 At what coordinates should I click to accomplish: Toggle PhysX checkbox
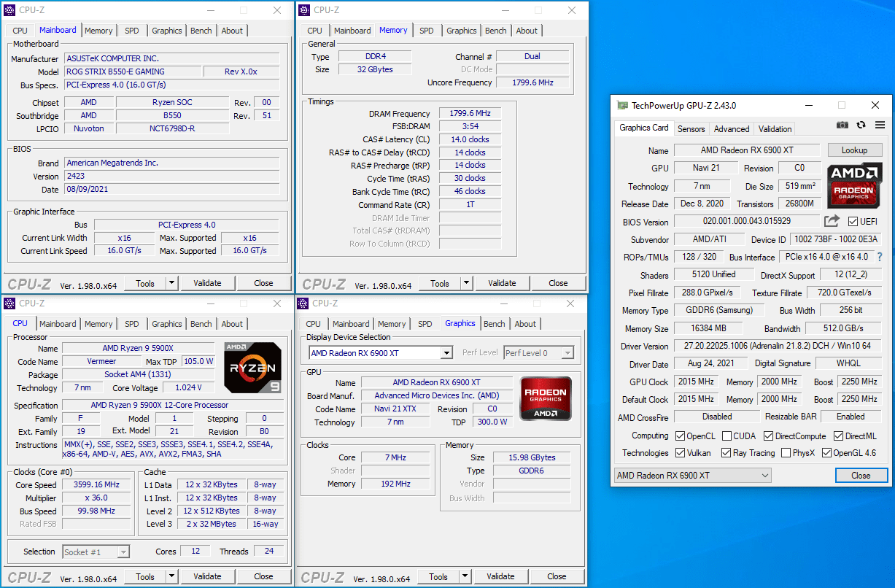tap(786, 453)
